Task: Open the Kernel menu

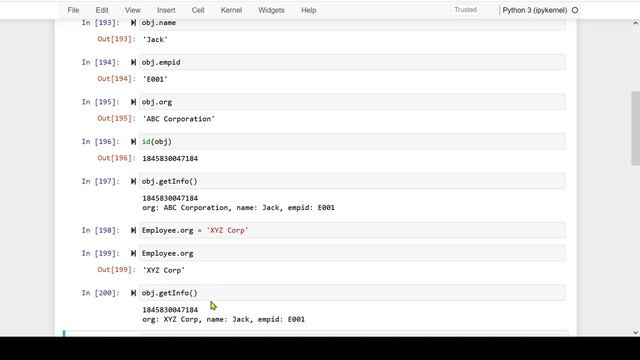Action: click(231, 10)
